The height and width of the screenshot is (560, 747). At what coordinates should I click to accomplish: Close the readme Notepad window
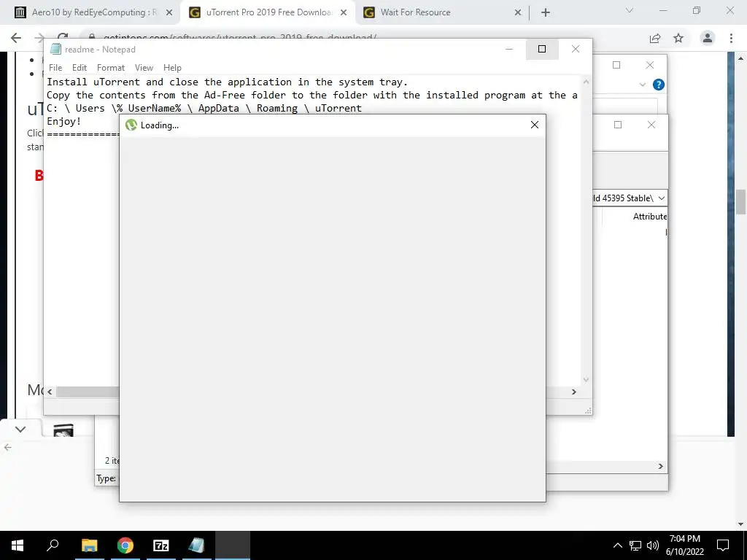click(576, 49)
